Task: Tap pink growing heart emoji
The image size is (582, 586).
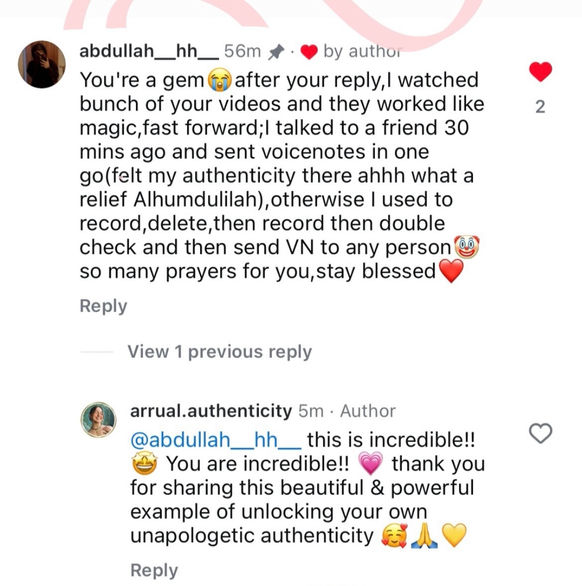Action: point(370,463)
